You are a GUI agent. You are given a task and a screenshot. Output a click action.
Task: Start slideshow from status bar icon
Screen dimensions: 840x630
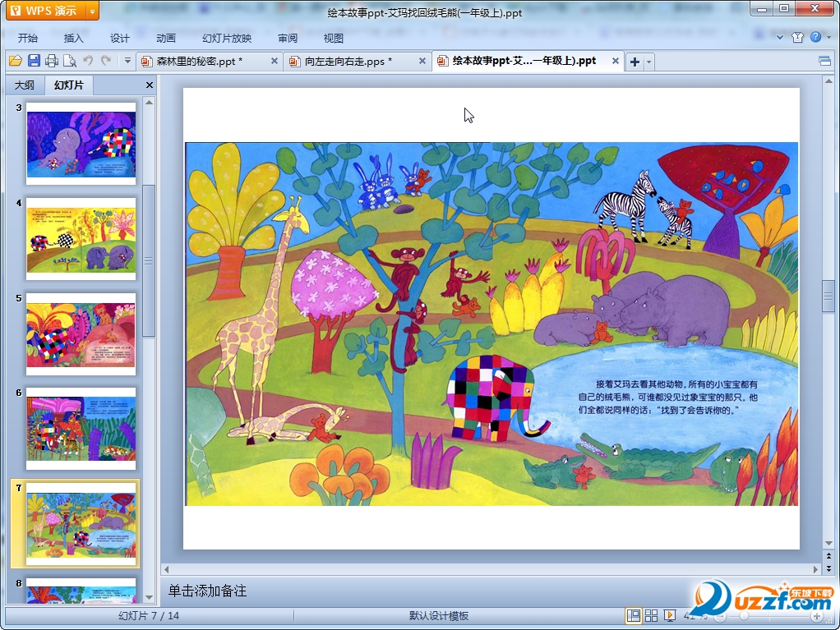point(670,615)
